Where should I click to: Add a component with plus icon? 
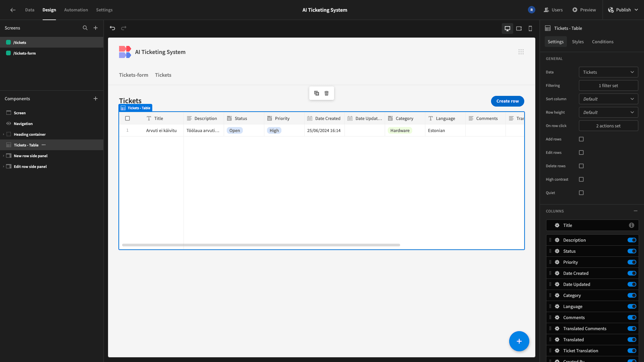coord(96,99)
